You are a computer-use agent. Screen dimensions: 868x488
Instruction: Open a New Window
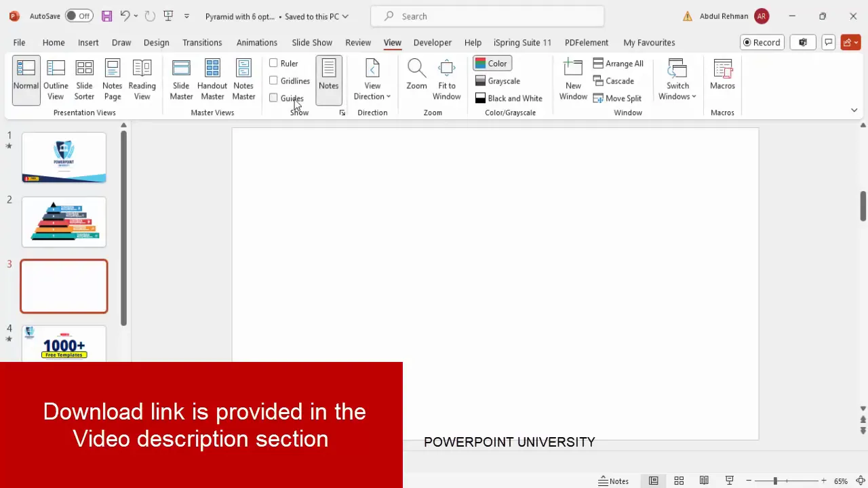point(573,80)
